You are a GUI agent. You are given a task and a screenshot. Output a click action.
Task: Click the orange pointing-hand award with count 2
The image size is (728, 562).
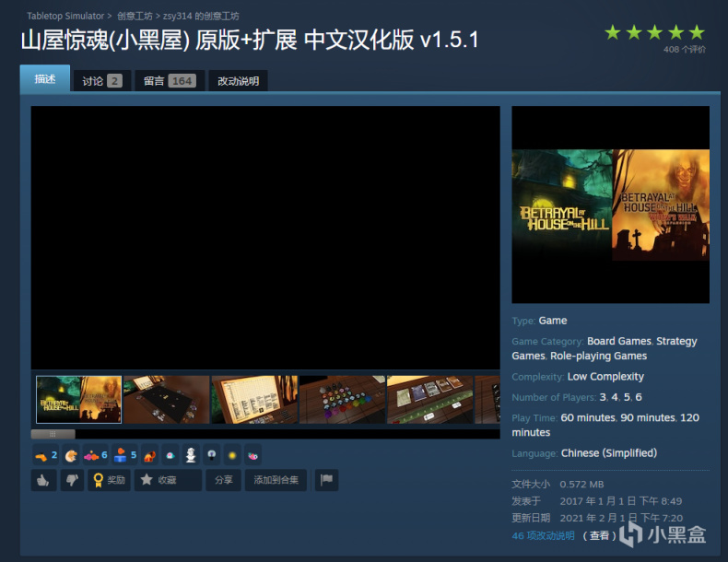tap(45, 455)
